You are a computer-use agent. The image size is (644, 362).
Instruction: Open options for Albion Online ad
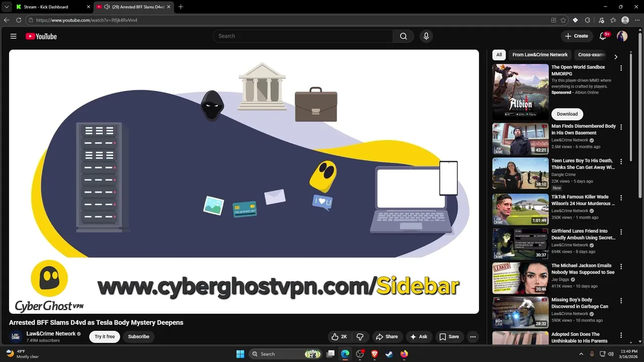(x=621, y=68)
